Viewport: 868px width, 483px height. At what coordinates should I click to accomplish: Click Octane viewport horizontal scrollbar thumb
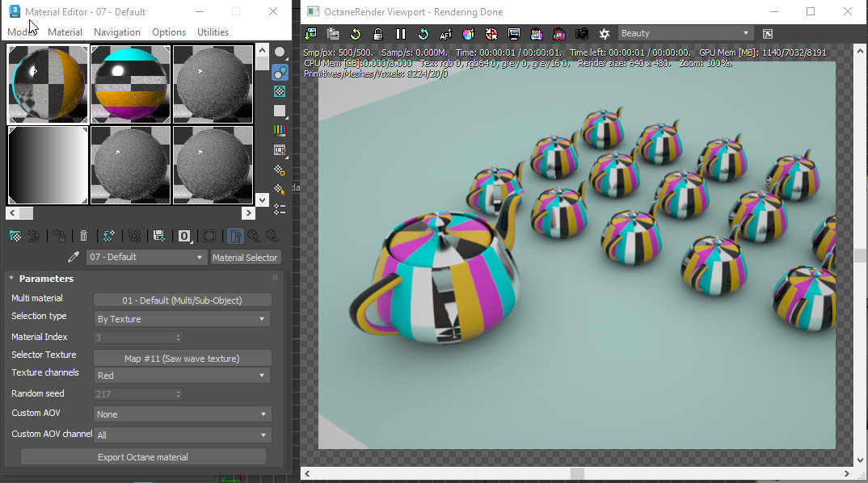coord(577,473)
